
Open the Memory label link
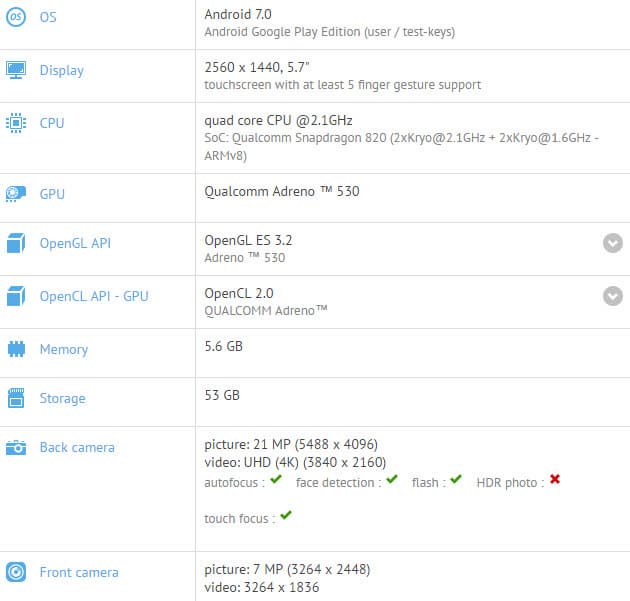[x=64, y=350]
